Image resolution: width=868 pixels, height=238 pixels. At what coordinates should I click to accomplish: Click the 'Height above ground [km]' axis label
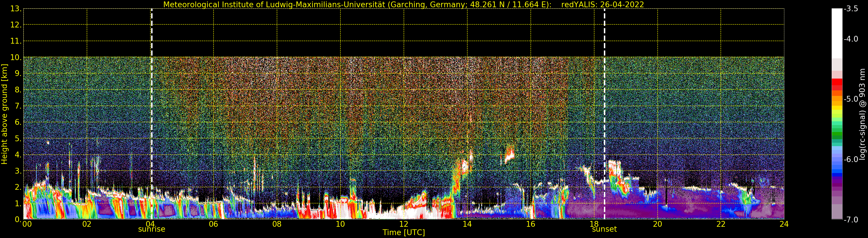pos(4,114)
